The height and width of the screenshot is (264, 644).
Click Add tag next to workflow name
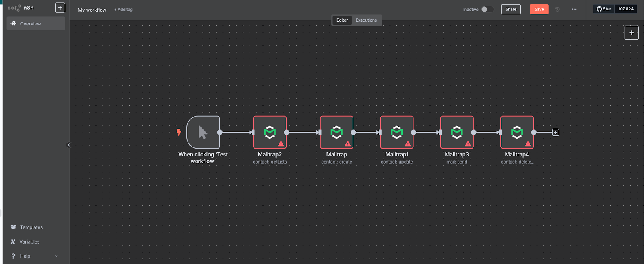(x=123, y=10)
